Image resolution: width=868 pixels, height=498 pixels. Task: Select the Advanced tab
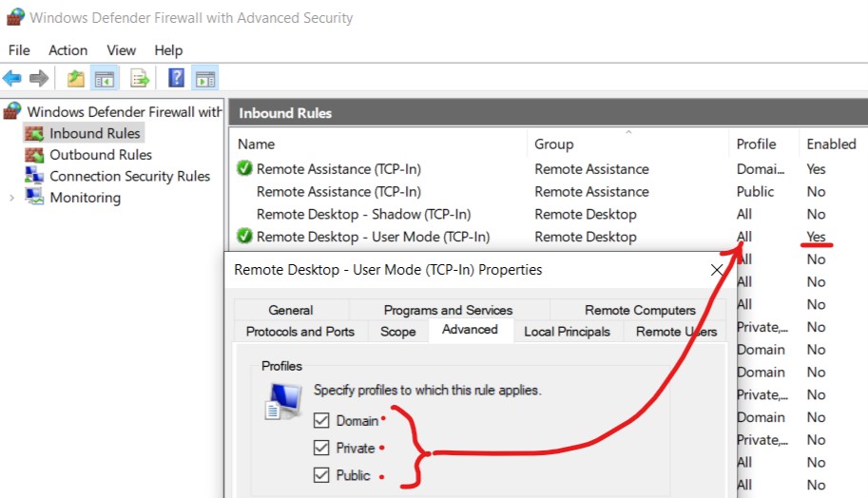click(470, 330)
